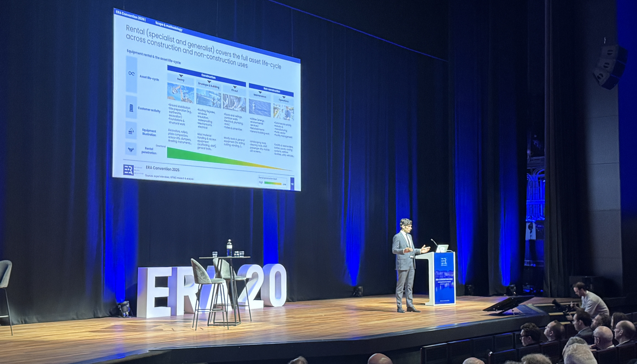The width and height of the screenshot is (637, 364).
Task: Click the triangle marker above Maintenance
Action: point(260,92)
